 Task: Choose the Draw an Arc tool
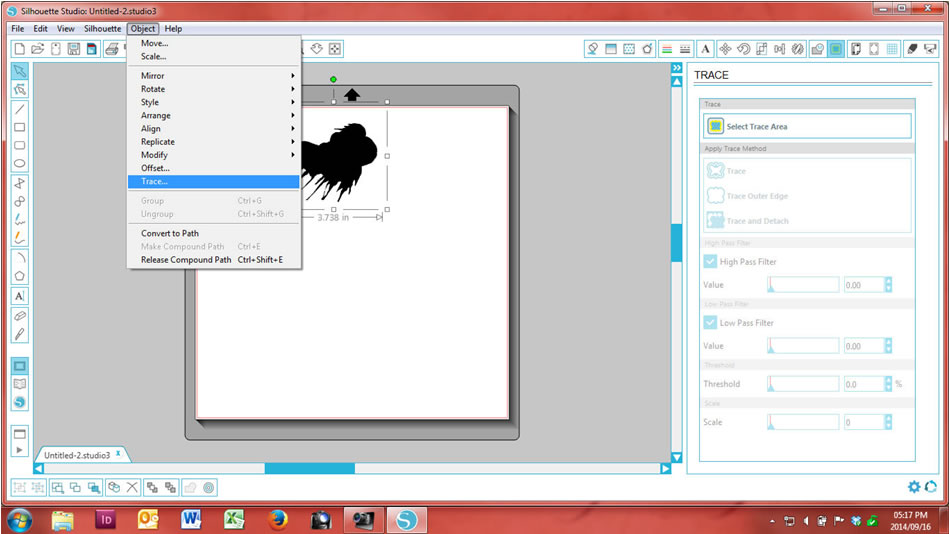[x=19, y=257]
